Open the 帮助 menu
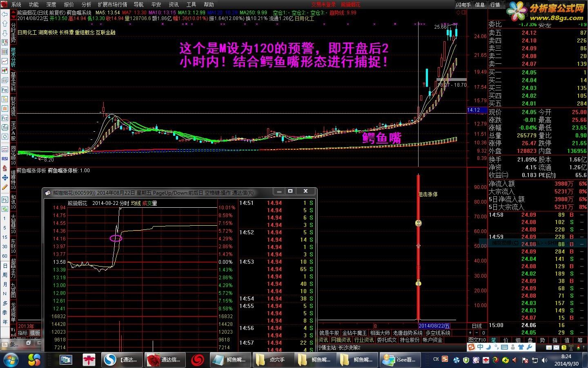Screen dimensions: 588x368 (209, 4)
